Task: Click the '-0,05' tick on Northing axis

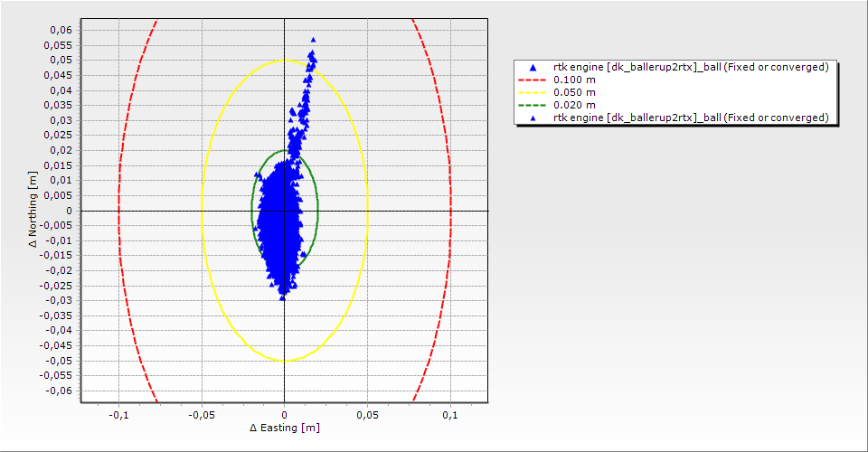Action: [59, 361]
